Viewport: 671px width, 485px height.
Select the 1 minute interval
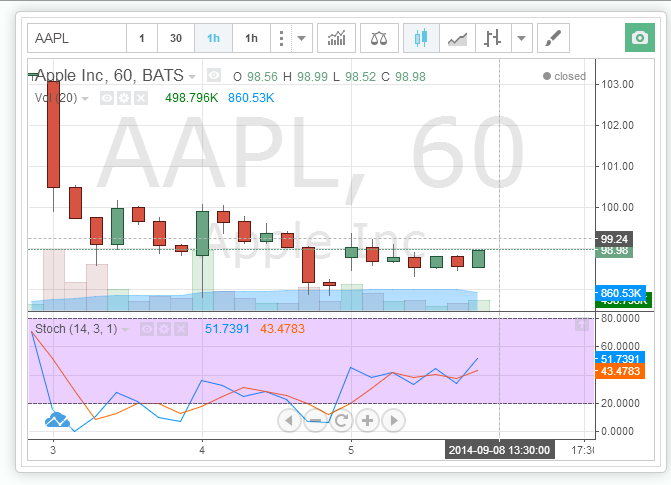(142, 38)
